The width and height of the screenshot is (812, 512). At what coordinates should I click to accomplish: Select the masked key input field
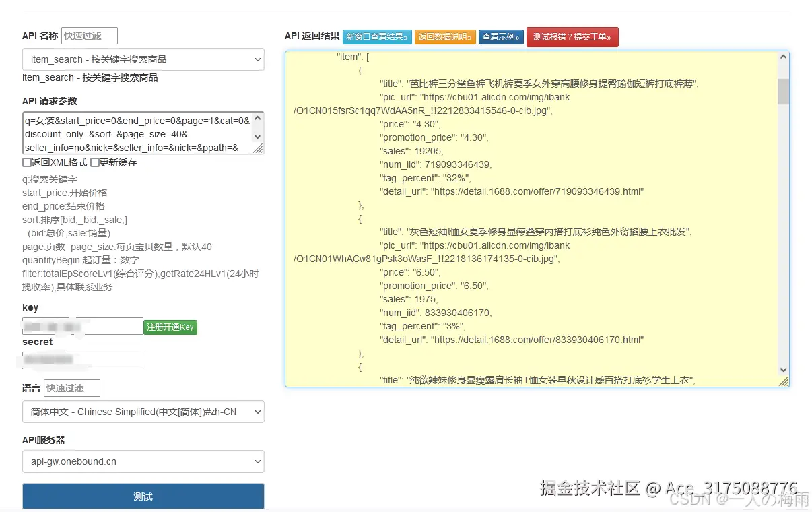82,326
